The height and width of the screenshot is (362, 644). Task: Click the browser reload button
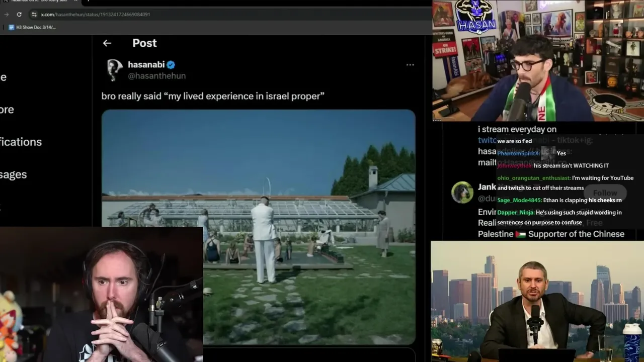point(19,15)
